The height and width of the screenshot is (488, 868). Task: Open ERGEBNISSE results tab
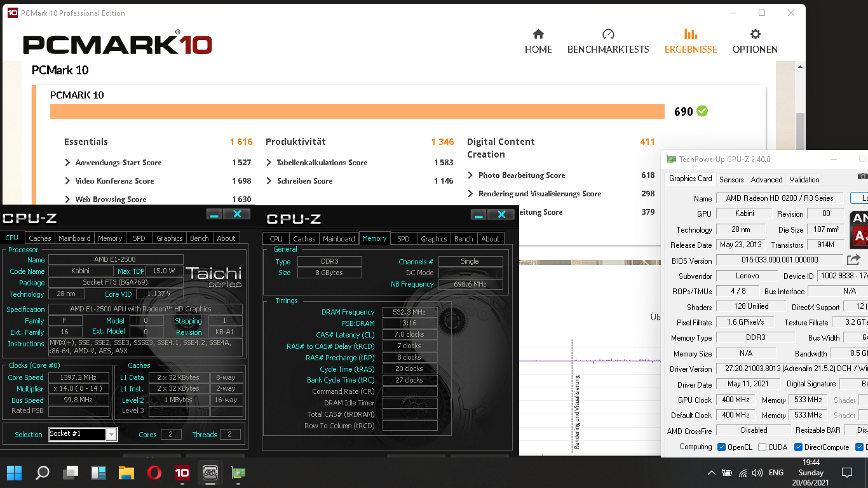point(691,42)
